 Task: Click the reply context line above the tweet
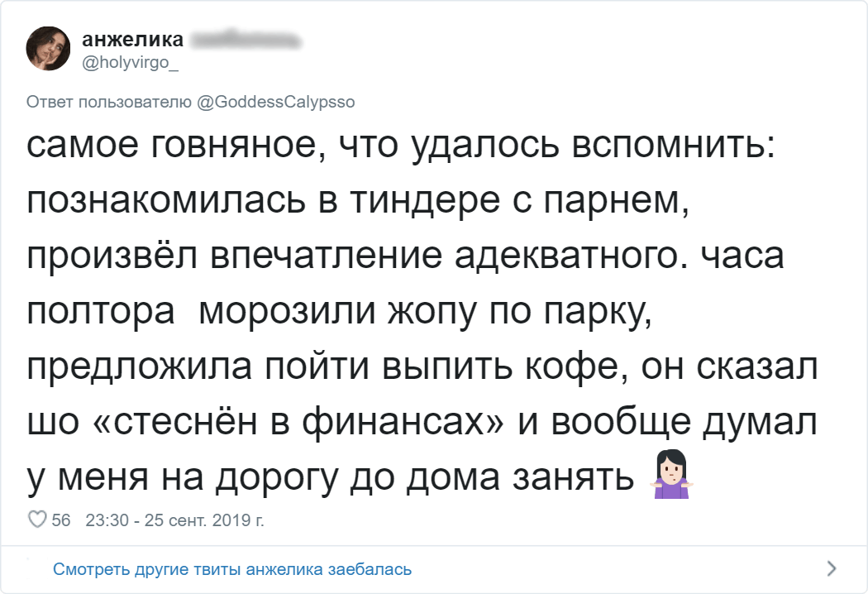click(x=188, y=101)
